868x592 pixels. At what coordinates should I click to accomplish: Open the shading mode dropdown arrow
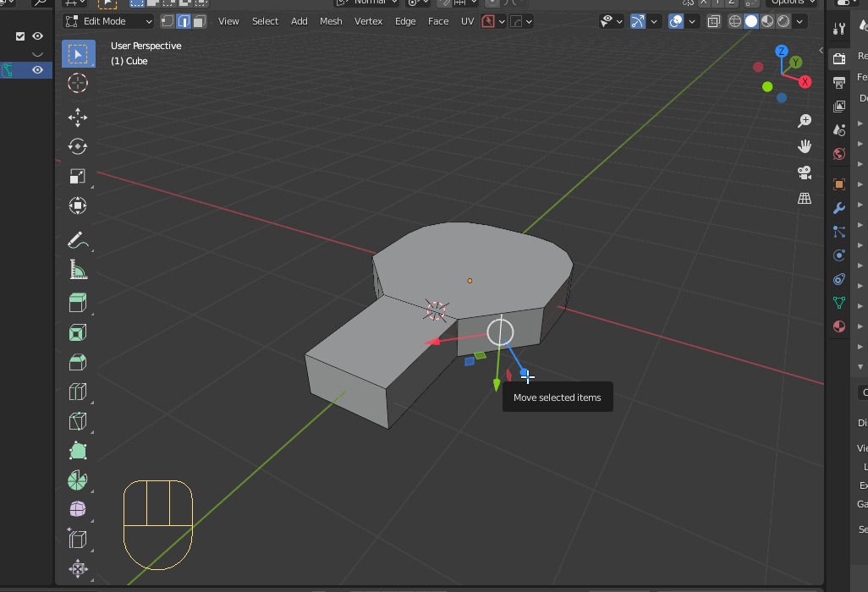tap(799, 21)
